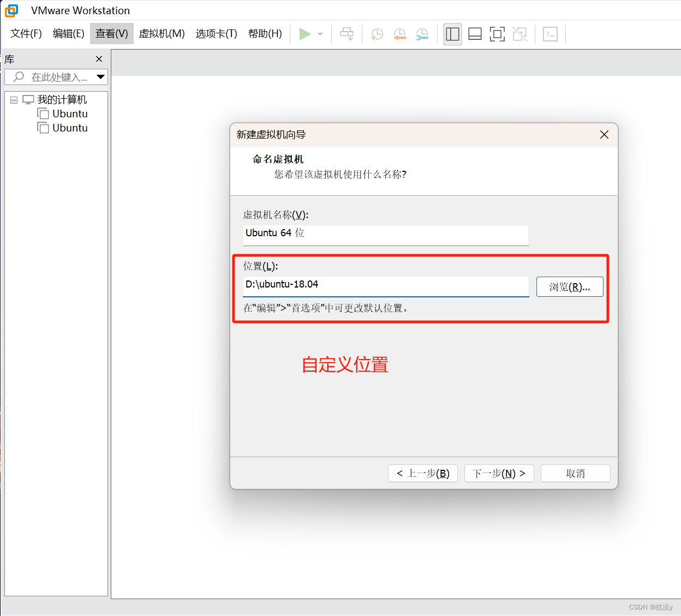
Task: Click the console view toolbar icon
Action: click(550, 34)
